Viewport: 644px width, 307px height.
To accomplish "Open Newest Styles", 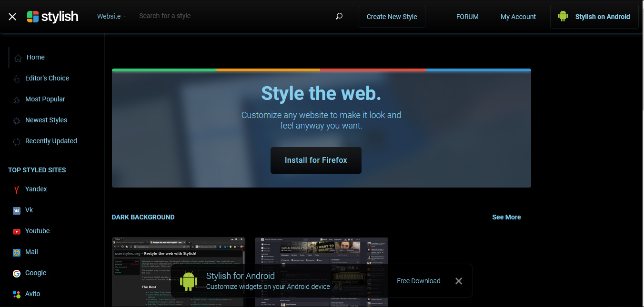I will (x=46, y=120).
